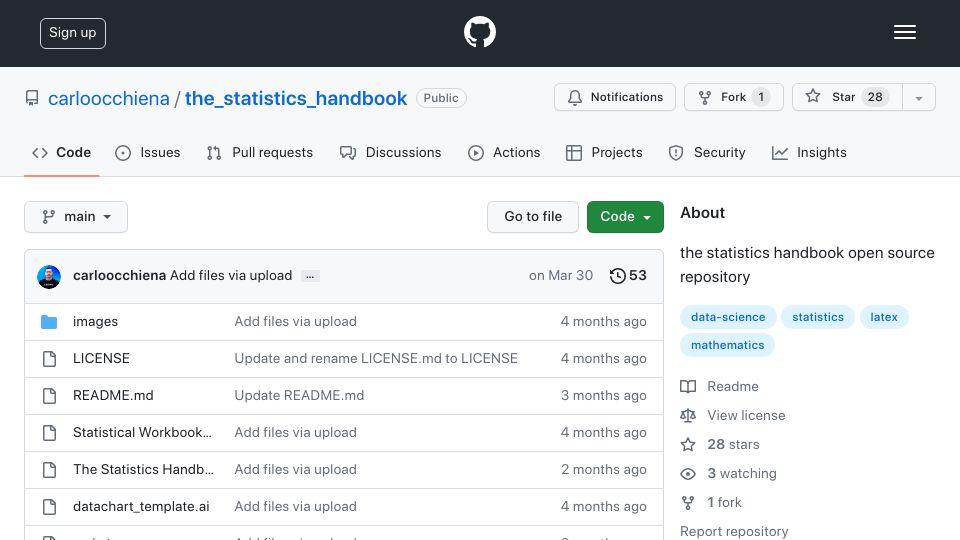Click the bell icon in Notifications
The image size is (960, 540).
tap(574, 97)
